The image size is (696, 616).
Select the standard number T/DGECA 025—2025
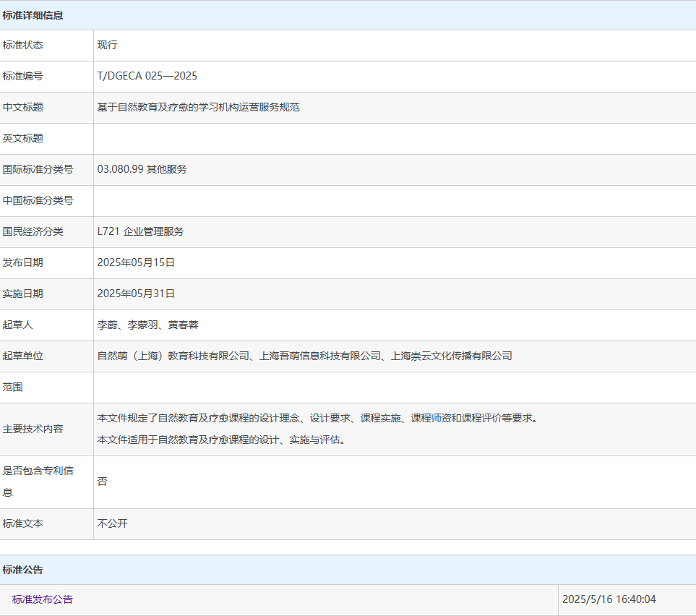pyautogui.click(x=147, y=76)
